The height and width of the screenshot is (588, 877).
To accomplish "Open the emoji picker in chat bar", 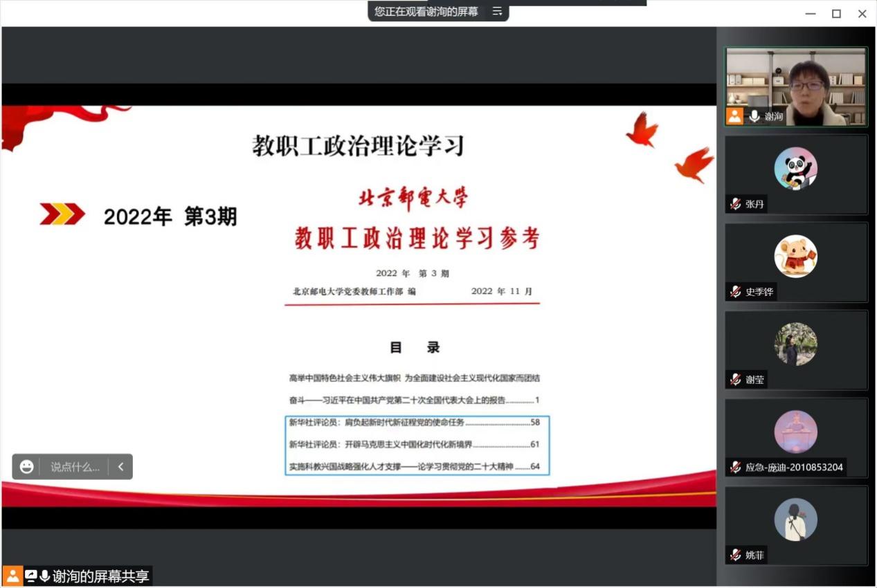I will tap(26, 467).
